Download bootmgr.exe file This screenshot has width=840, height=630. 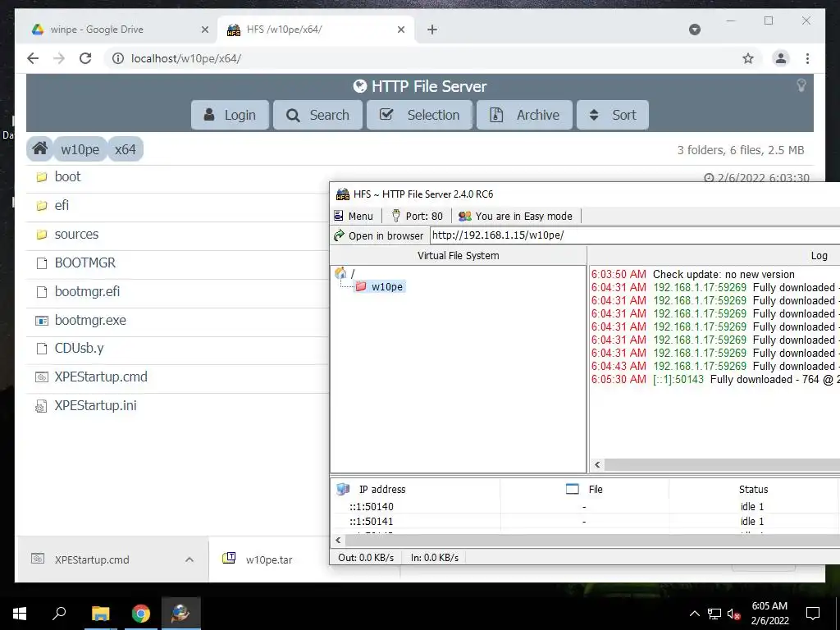[x=90, y=320]
